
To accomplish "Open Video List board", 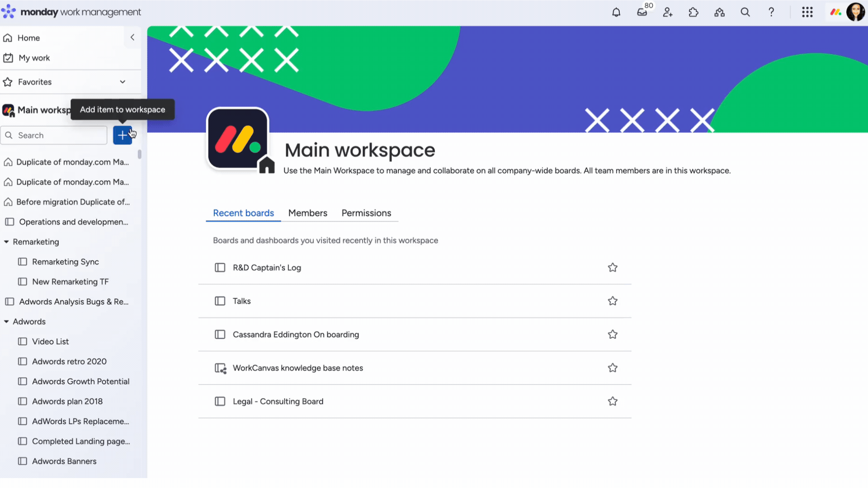I will point(44,342).
